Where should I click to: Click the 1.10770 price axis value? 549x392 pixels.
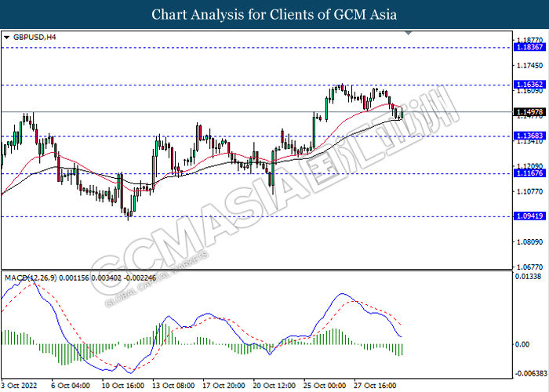529,191
